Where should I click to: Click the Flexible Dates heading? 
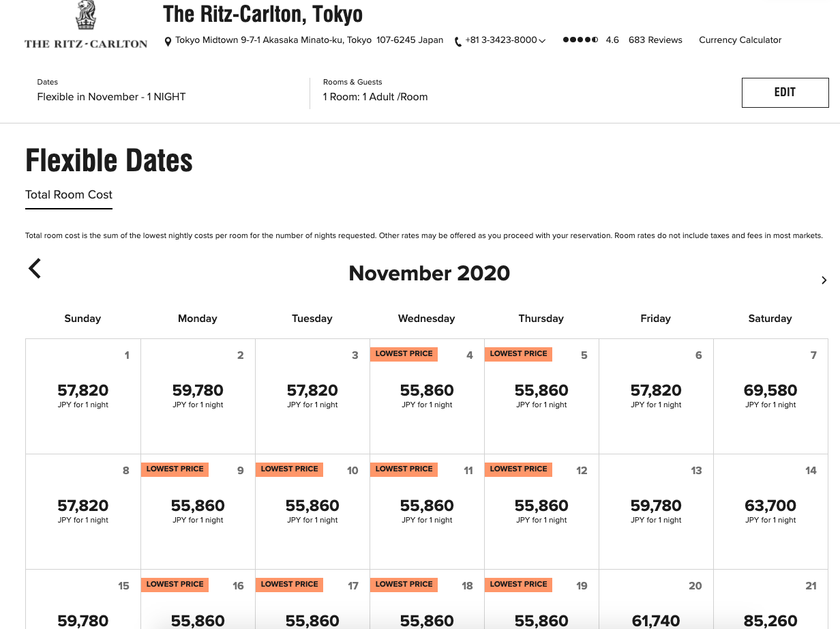pos(109,161)
